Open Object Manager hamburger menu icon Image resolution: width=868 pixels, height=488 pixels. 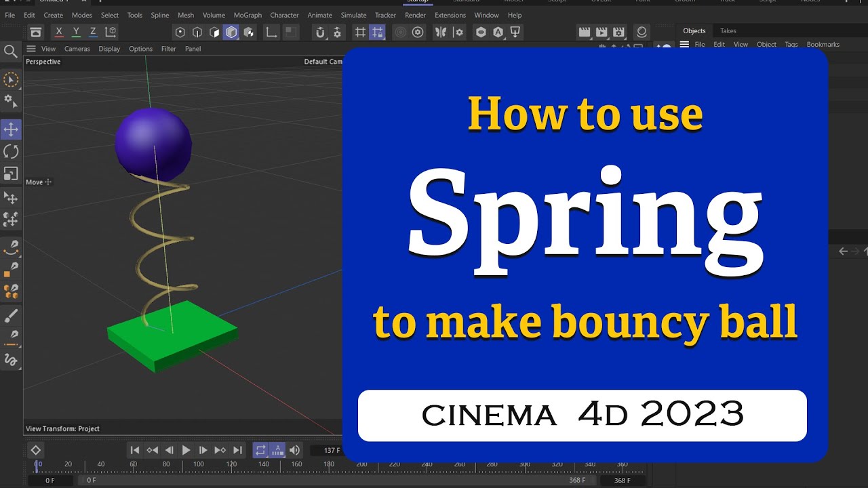(x=684, y=44)
